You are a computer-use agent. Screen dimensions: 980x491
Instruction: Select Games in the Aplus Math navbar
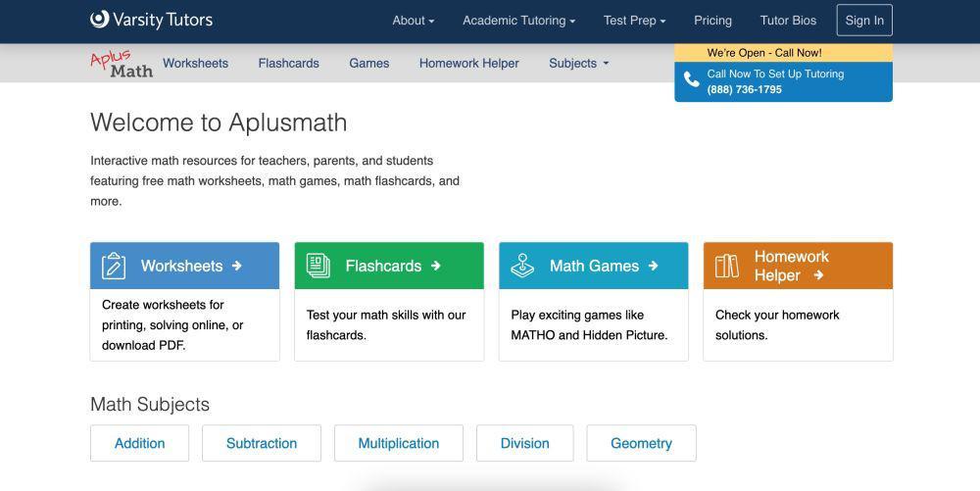tap(369, 63)
